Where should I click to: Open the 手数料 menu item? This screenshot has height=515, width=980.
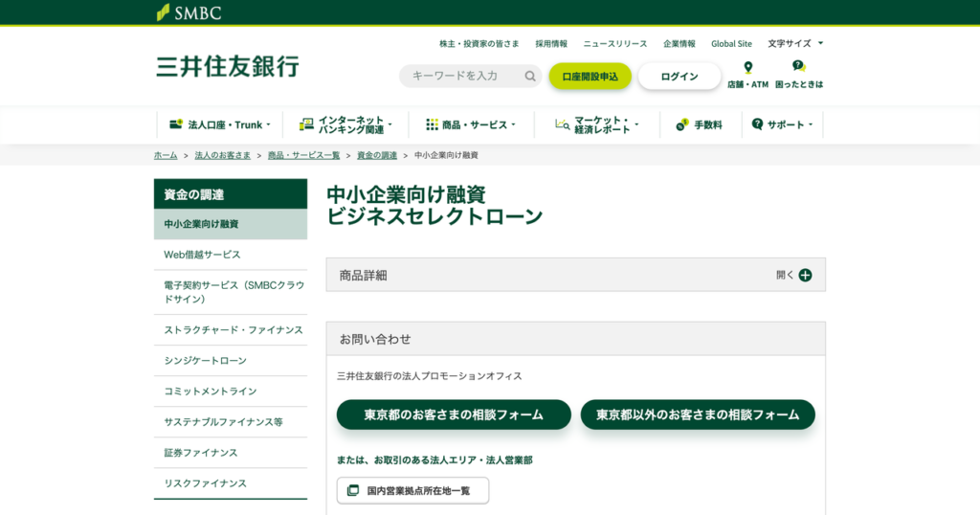pos(700,125)
